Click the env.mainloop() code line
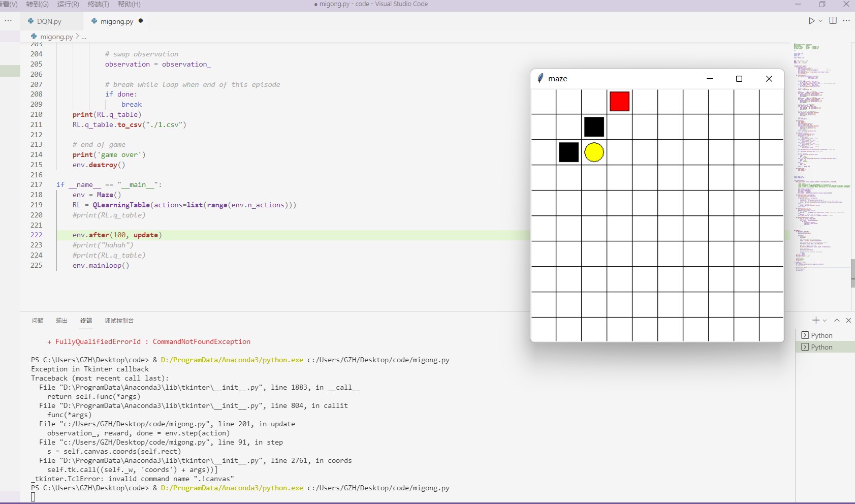 tap(101, 265)
